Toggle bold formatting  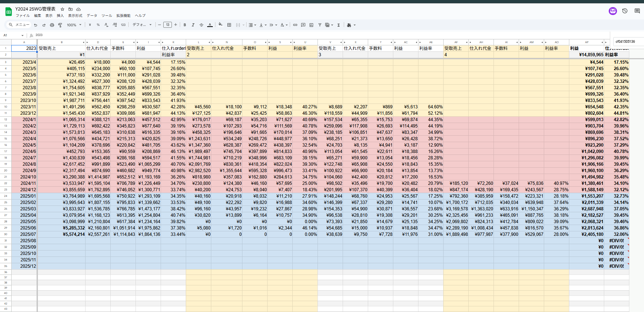185,25
